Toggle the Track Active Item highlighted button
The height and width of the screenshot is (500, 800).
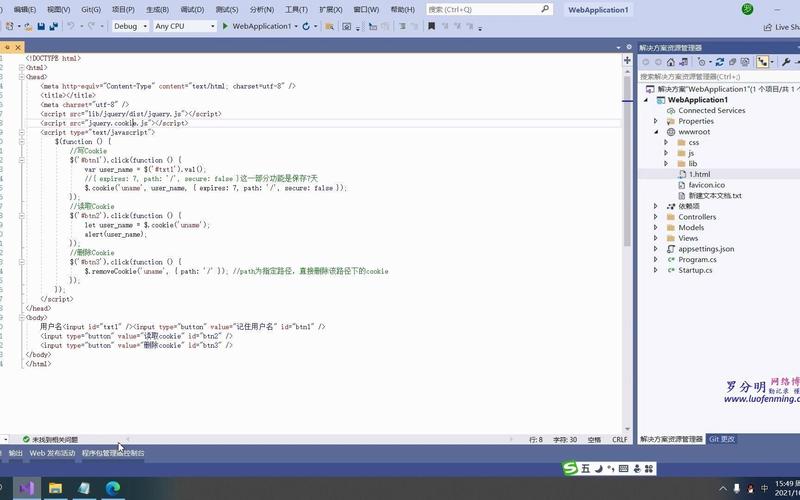(x=762, y=62)
